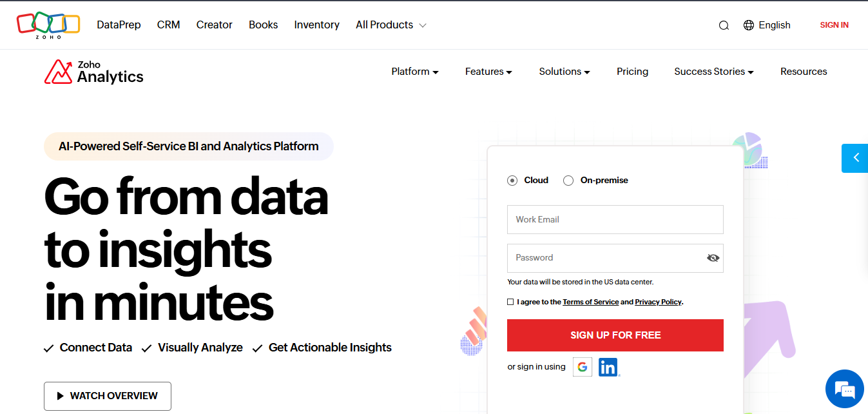Click the Zoho Analytics logo
Screen dimensions: 868x414
[94, 72]
